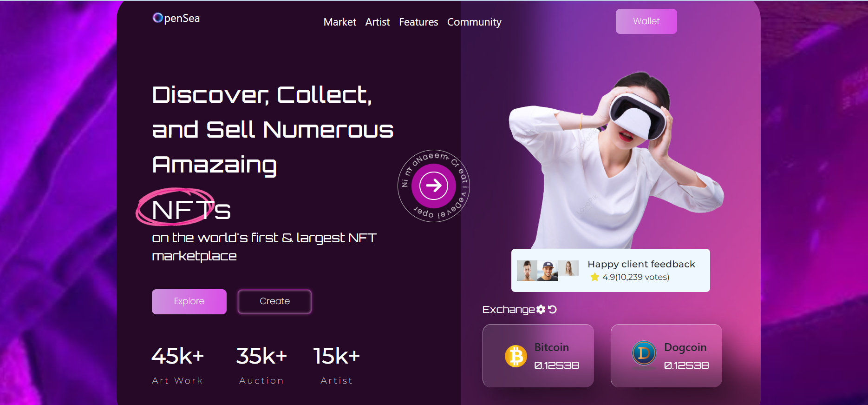The width and height of the screenshot is (868, 405).
Task: Click the Create button
Action: pyautogui.click(x=274, y=301)
